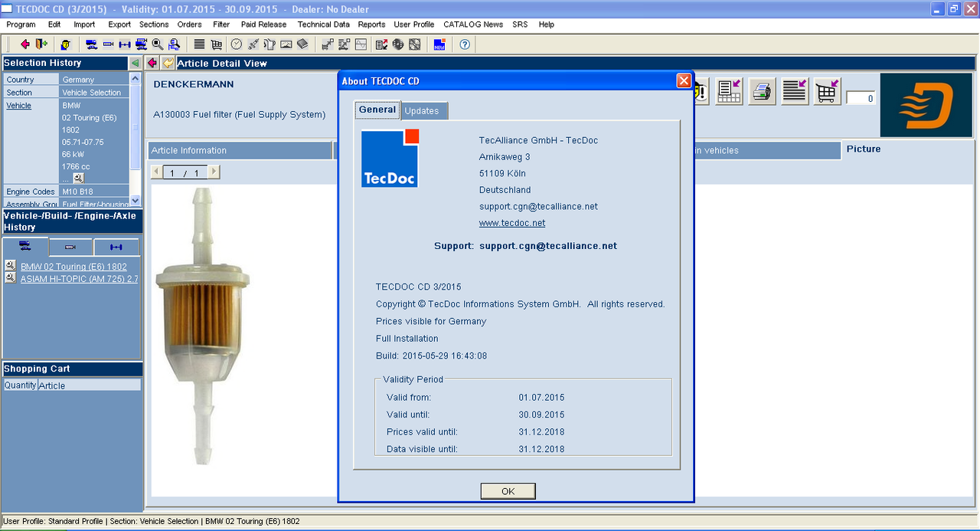Open the Technical Data menu
980x531 pixels.
coord(324,25)
